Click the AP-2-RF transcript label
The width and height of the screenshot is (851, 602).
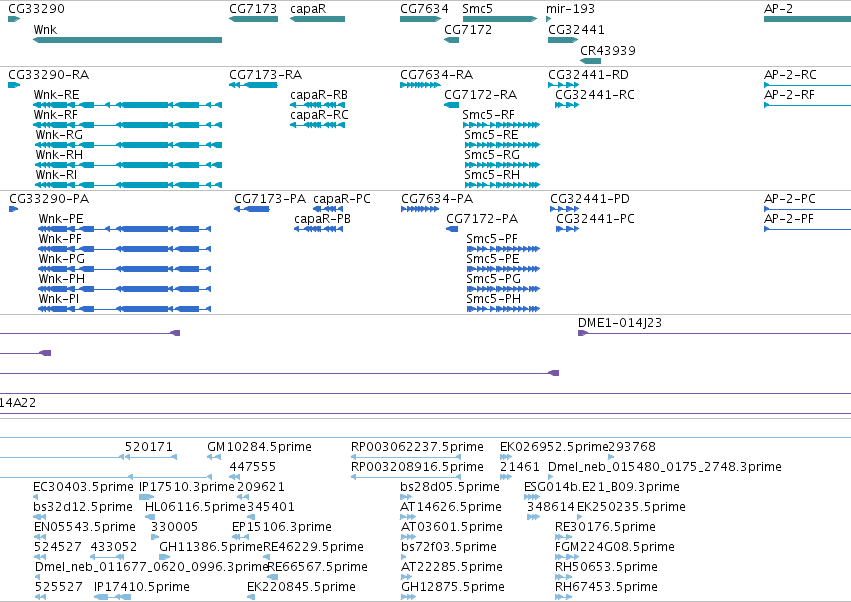[789, 94]
